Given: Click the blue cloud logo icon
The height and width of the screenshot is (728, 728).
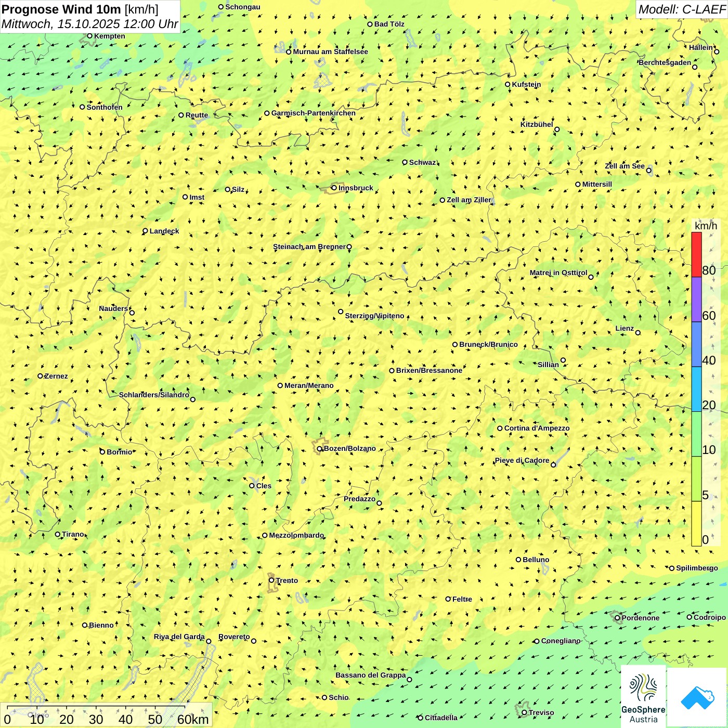Looking at the screenshot, I should 697,697.
